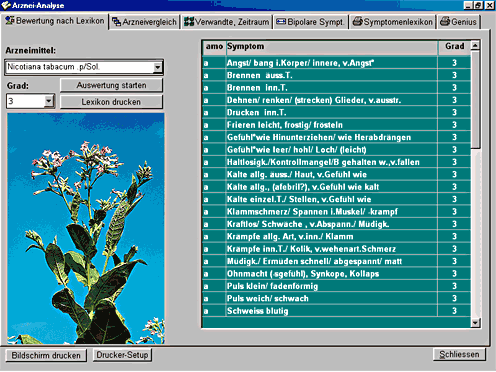This screenshot has height=372, width=496.
Task: Select row Ohnmacht (-sgefühl), Synkope, Kollaps
Action: click(337, 274)
